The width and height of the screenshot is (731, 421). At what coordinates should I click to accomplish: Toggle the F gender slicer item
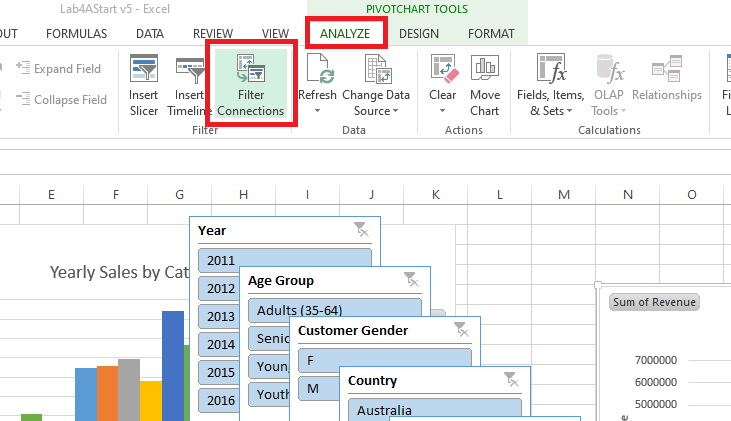[x=384, y=359]
